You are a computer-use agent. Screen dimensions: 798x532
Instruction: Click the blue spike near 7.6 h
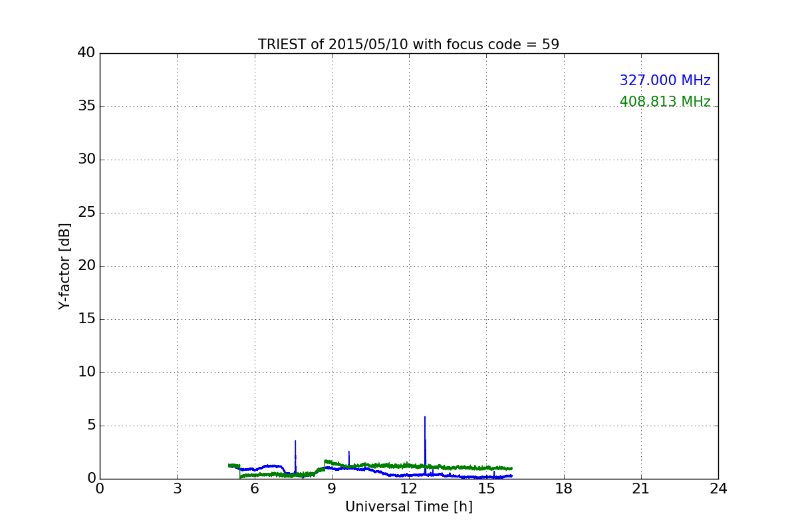(295, 457)
